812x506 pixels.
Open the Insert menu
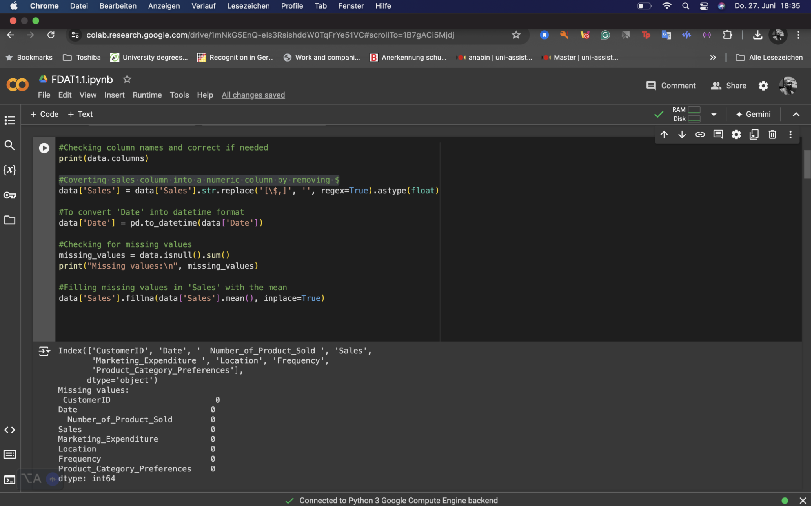[x=114, y=95]
